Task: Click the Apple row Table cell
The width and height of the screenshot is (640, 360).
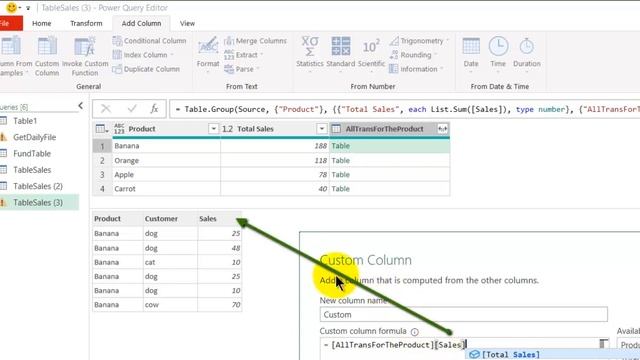Action: point(389,175)
